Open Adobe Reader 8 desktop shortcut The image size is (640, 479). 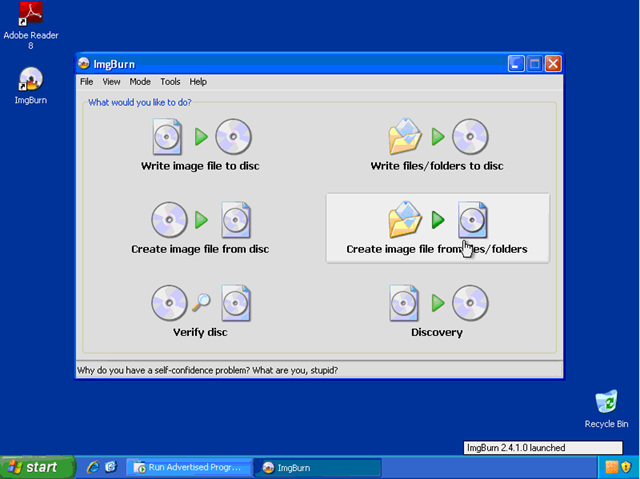click(31, 25)
